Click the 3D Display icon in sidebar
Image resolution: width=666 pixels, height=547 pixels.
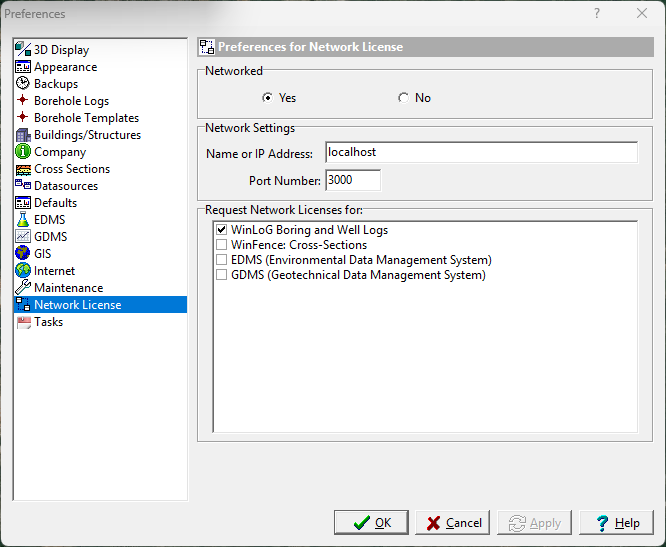[23, 50]
